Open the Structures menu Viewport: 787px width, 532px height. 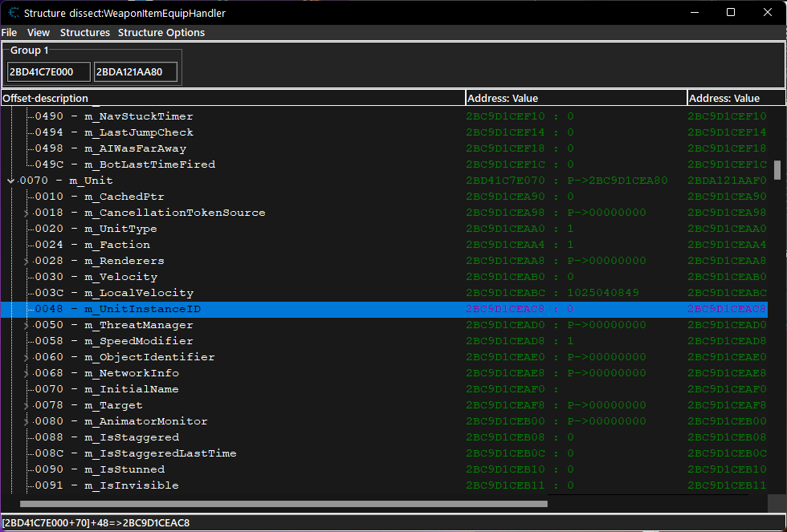tap(84, 32)
